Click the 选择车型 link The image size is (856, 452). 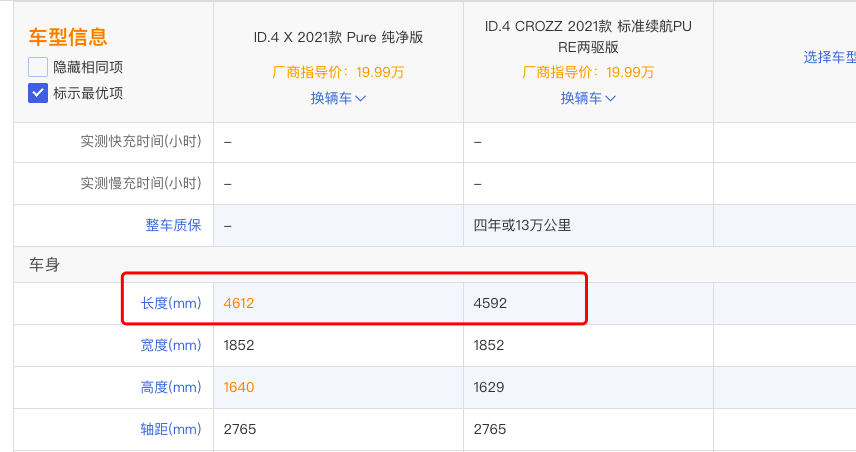829,57
